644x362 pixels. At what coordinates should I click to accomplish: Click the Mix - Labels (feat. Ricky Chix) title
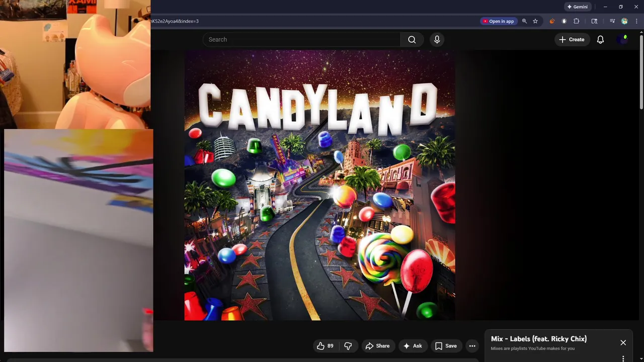[538, 339]
